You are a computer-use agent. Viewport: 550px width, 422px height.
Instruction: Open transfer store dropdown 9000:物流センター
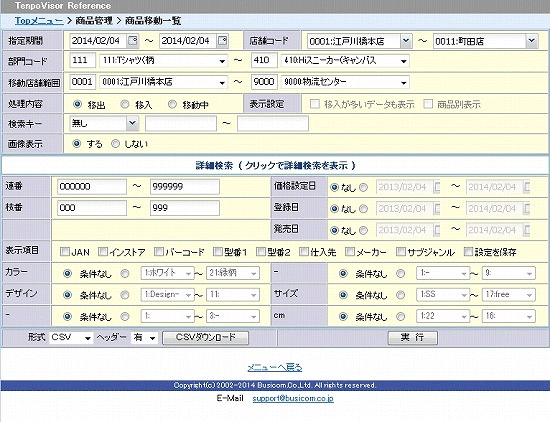[x=345, y=82]
